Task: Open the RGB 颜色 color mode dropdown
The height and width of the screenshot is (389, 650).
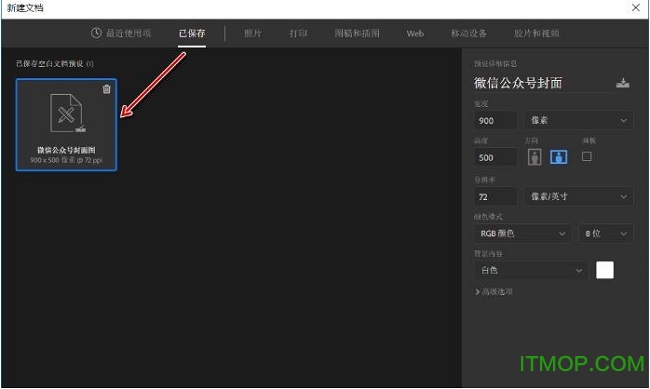Action: [x=522, y=233]
